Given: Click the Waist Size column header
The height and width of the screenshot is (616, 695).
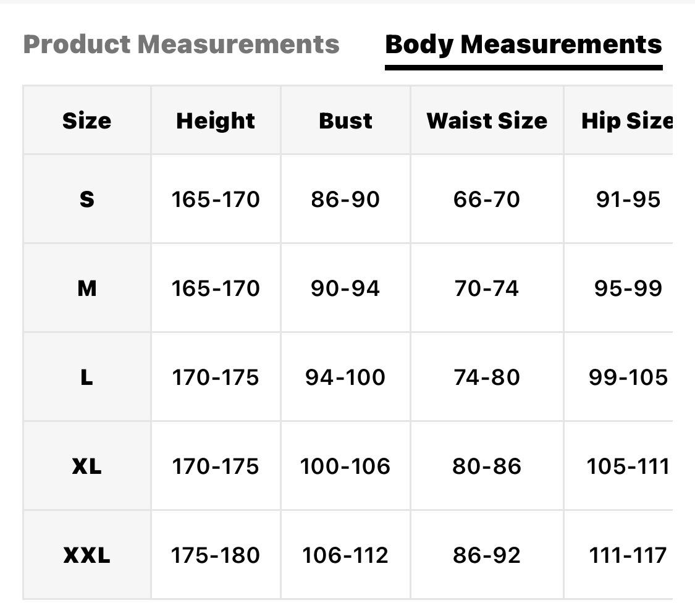Looking at the screenshot, I should (487, 120).
